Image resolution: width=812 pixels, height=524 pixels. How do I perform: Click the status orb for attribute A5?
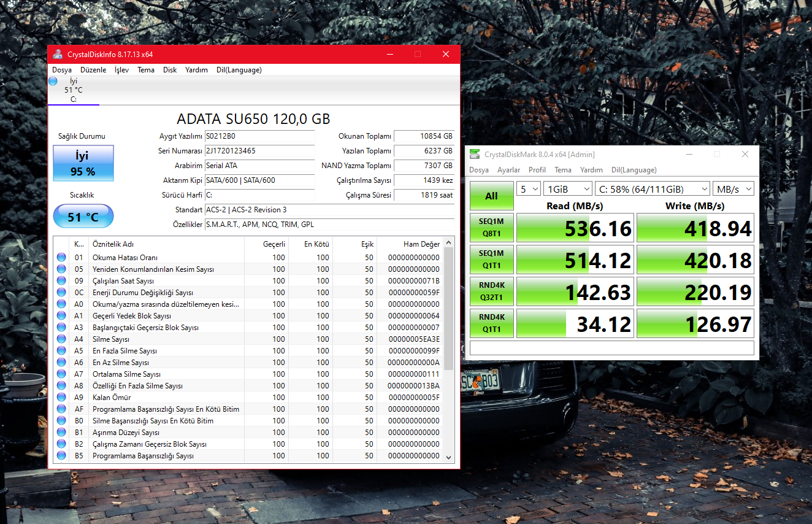tap(61, 351)
